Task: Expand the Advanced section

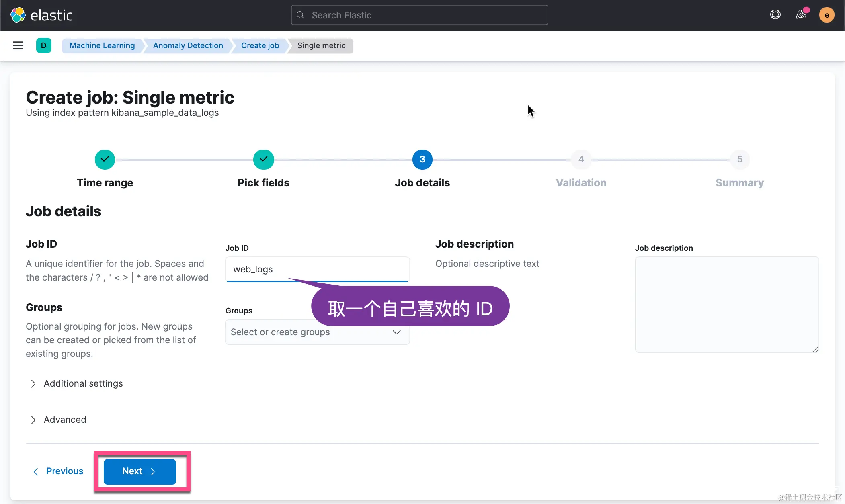Action: coord(64,420)
